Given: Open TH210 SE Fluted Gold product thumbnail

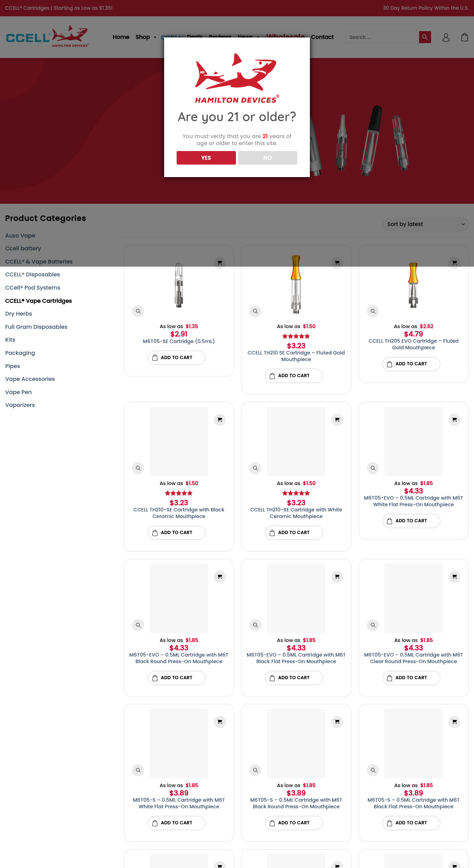Looking at the screenshot, I should click(x=296, y=284).
